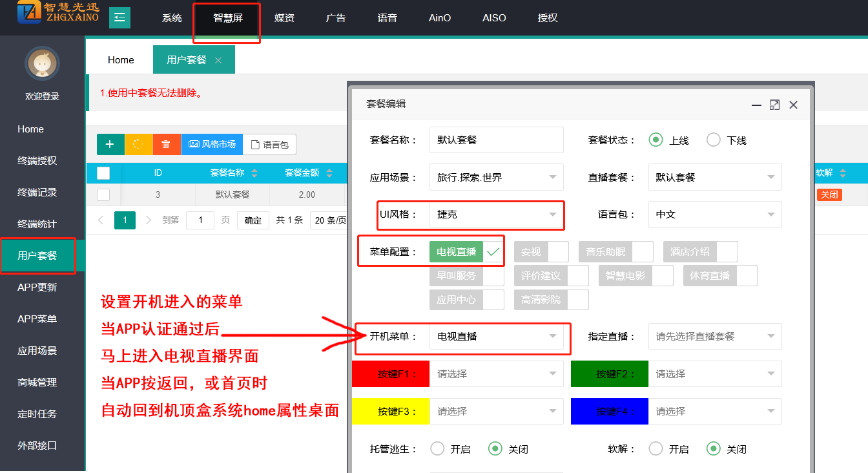868x473 pixels.
Task: Enable 托管逃生 with 开启 radio button
Action: (x=437, y=448)
